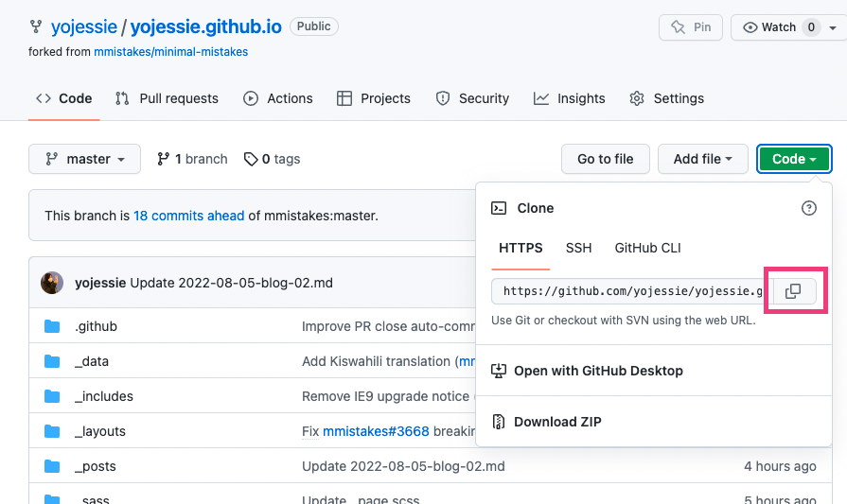Click the GitHub Desktop download icon
The image size is (847, 504).
[x=498, y=371]
